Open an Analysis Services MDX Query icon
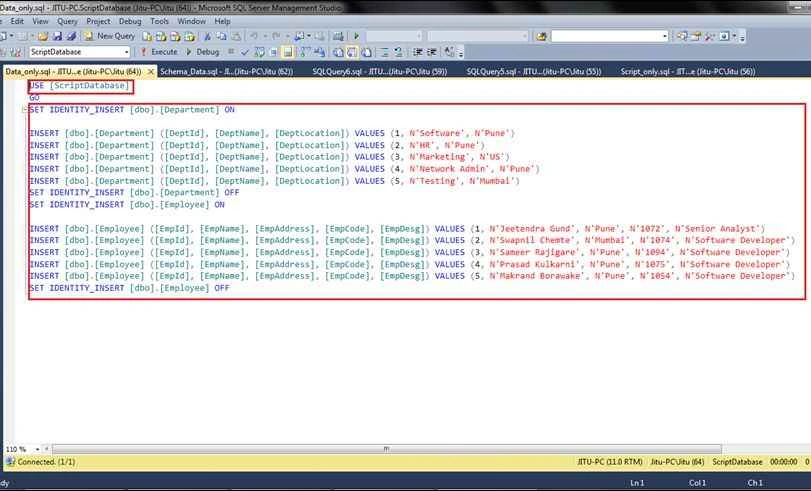The height and width of the screenshot is (491, 811). tap(161, 36)
